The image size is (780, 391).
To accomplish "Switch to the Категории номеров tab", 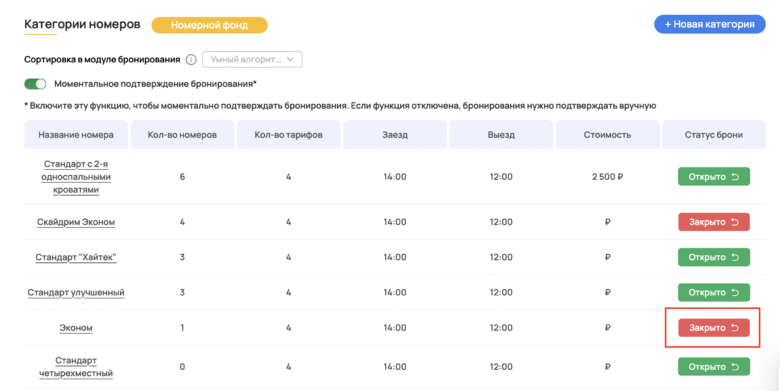I will [x=82, y=24].
